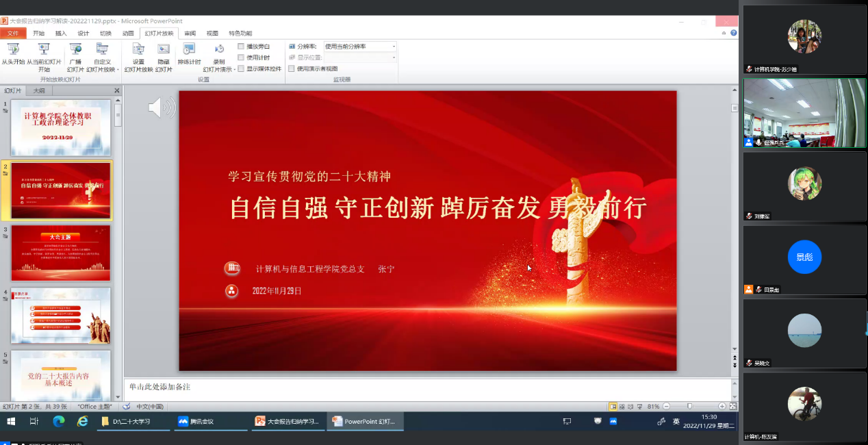Start slideshow from current slide (从当前幻灯片开始)

tap(44, 56)
